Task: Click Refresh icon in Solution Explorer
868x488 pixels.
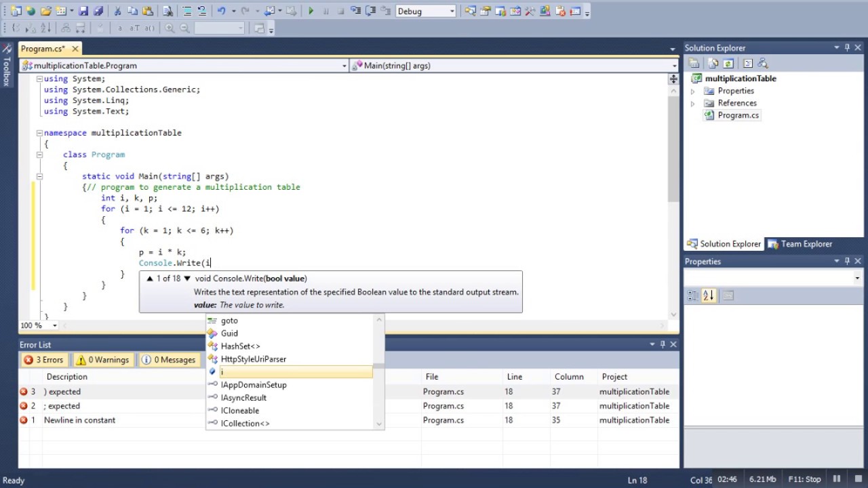Action: coord(728,63)
